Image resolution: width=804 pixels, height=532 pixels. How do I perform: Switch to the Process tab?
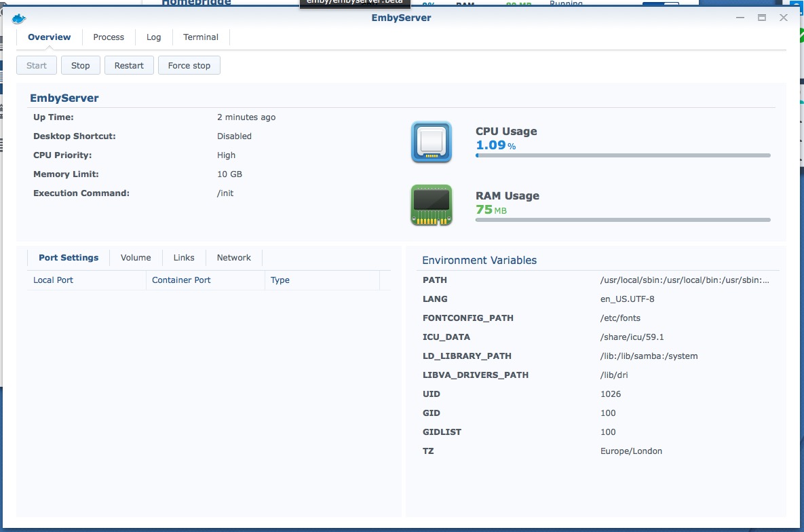[x=109, y=37]
